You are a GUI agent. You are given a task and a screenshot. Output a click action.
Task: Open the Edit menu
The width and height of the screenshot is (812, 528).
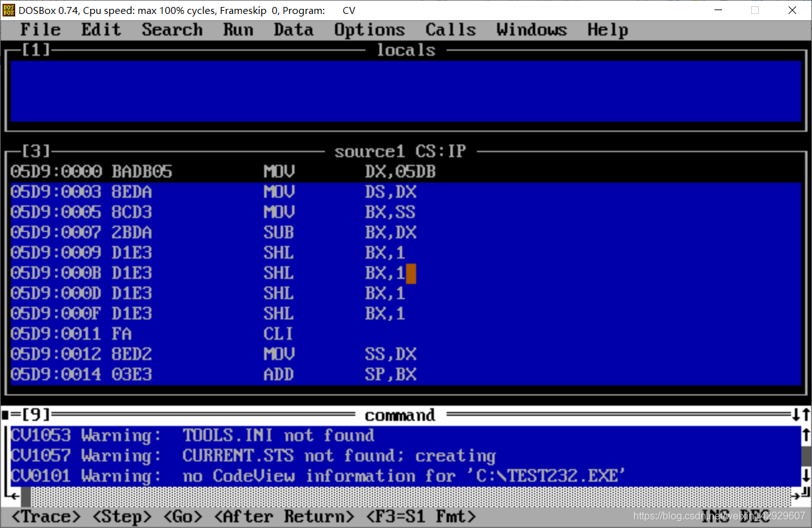click(101, 30)
